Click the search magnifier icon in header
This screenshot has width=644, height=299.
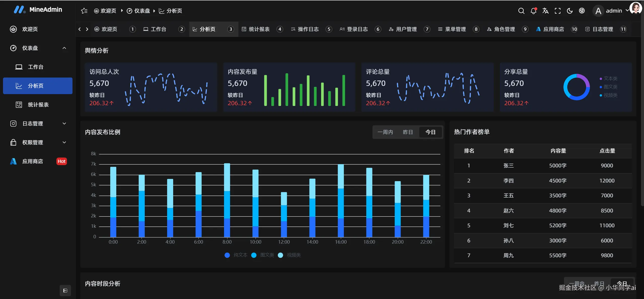[521, 11]
